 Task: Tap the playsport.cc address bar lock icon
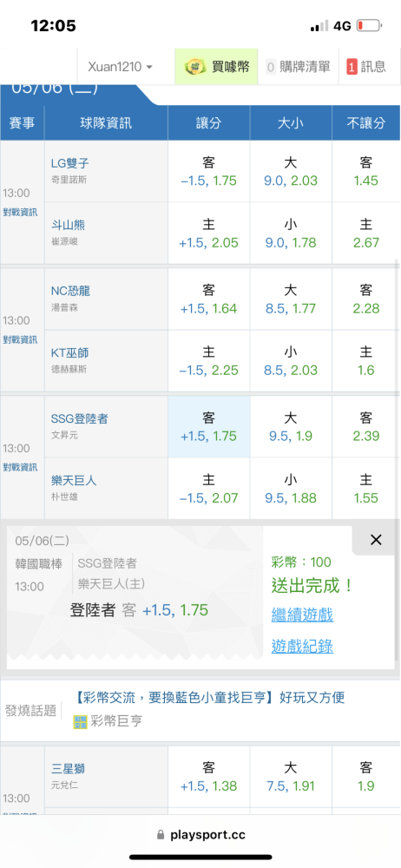tap(161, 834)
